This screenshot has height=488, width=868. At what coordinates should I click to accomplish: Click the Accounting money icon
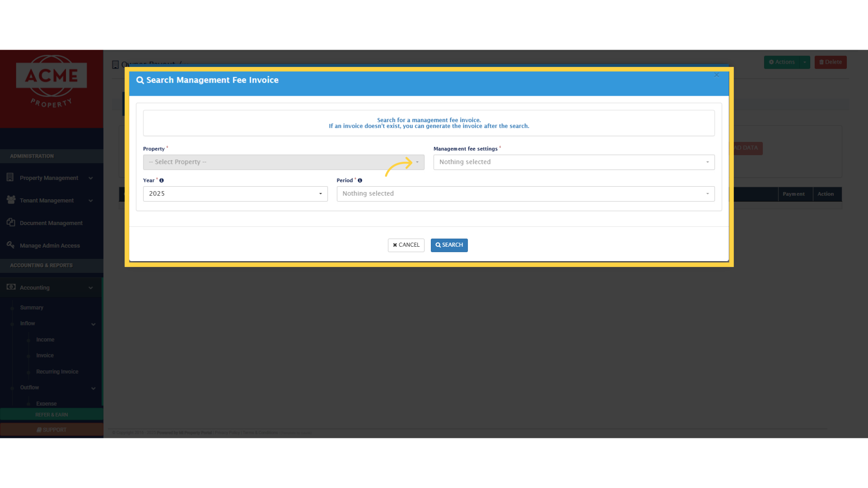pyautogui.click(x=11, y=287)
